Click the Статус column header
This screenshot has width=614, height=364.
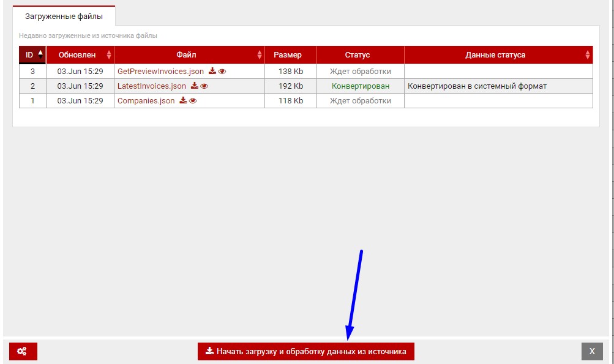tap(360, 55)
